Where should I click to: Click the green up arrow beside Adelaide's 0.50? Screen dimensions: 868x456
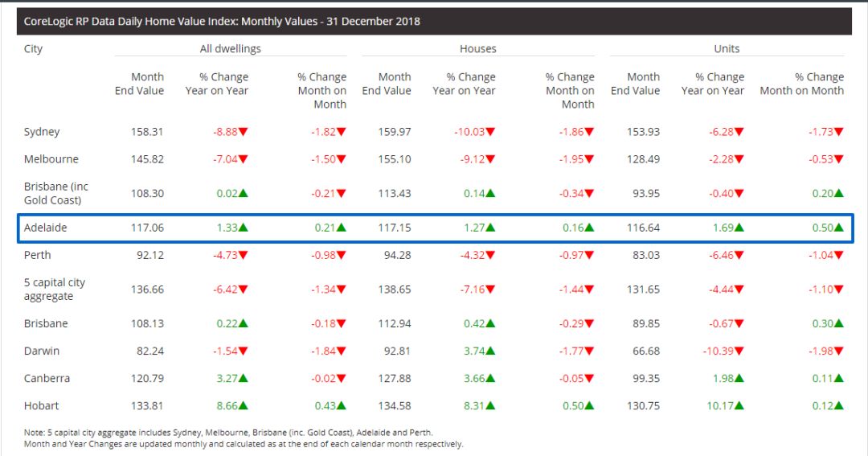point(838,228)
